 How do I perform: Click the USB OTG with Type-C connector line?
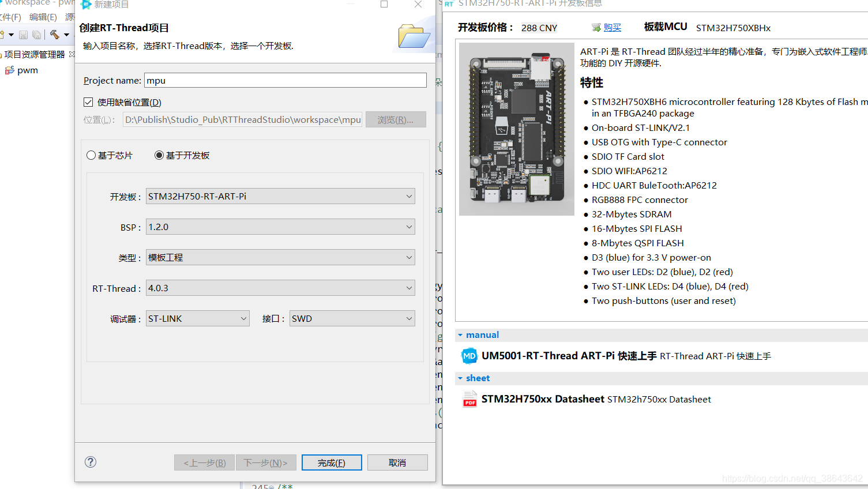(659, 142)
